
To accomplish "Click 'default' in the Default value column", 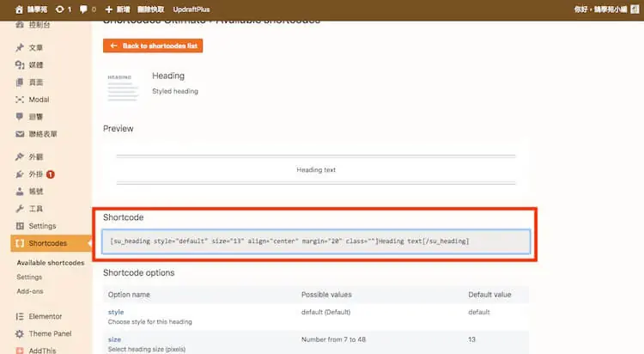I will [479, 312].
